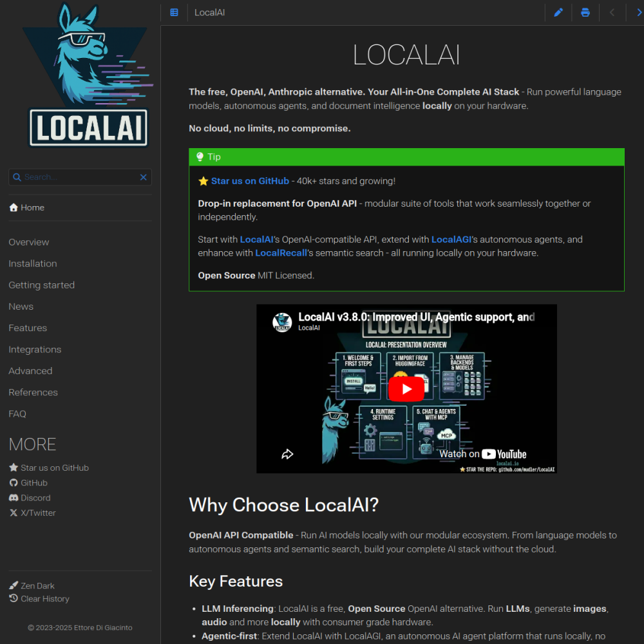This screenshot has width=644, height=644.
Task: Click the theme paintbrush icon
Action: 14,585
